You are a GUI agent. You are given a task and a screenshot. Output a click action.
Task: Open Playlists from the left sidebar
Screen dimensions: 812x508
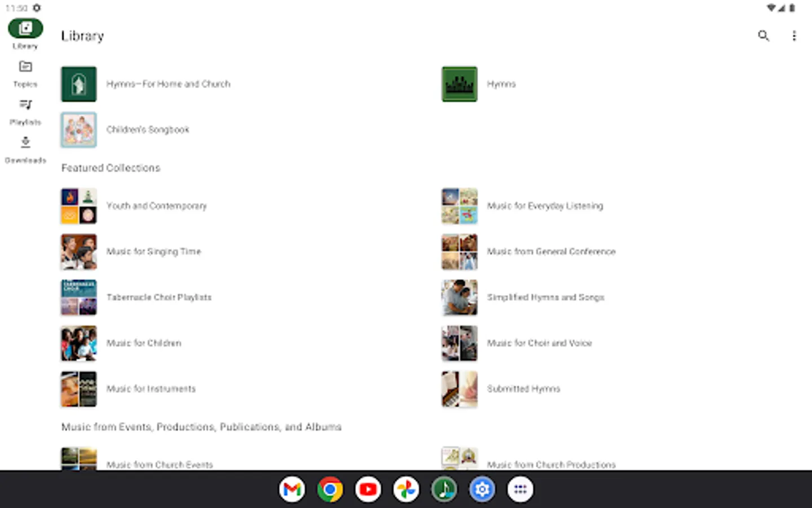coord(25,108)
